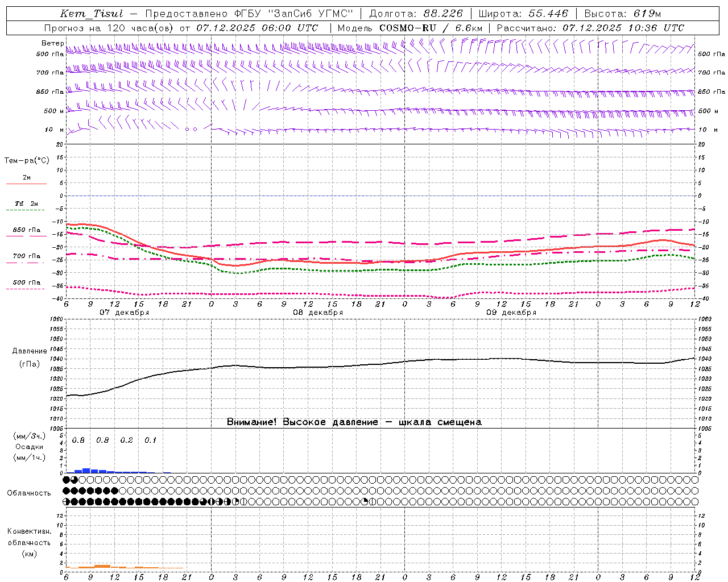Click the '09 декабря' date label

coord(511,313)
